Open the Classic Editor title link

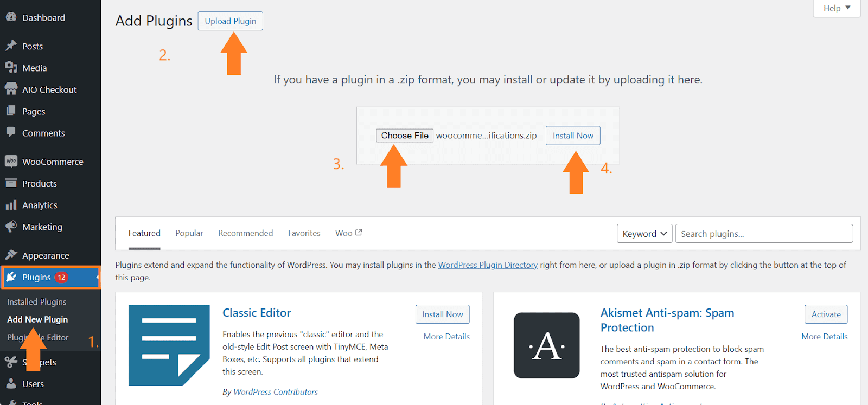click(x=257, y=313)
